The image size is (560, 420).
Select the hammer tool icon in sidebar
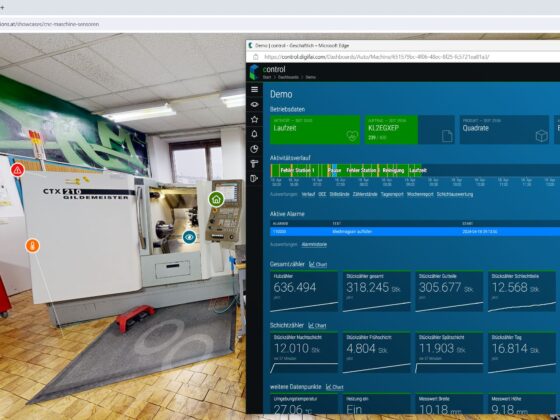pyautogui.click(x=254, y=164)
